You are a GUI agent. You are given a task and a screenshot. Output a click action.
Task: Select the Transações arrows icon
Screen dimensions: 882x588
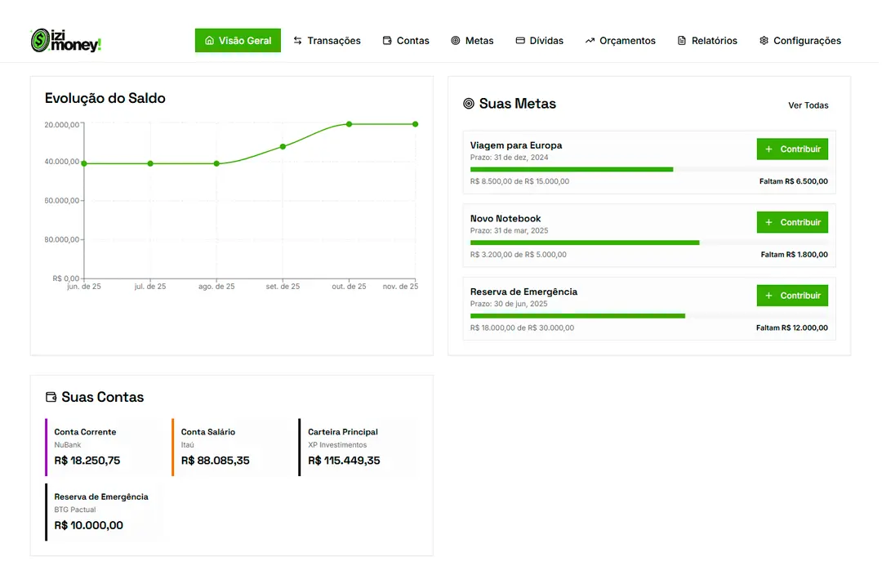click(296, 40)
